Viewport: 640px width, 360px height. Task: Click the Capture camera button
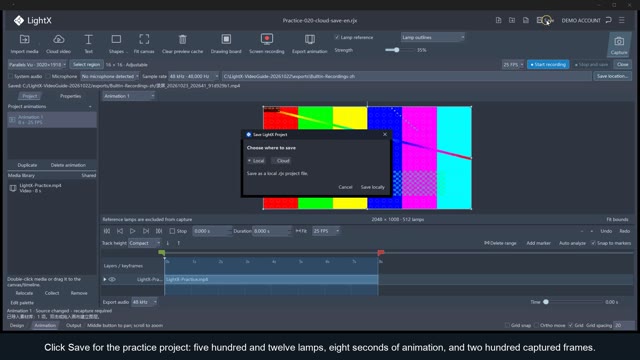[619, 44]
